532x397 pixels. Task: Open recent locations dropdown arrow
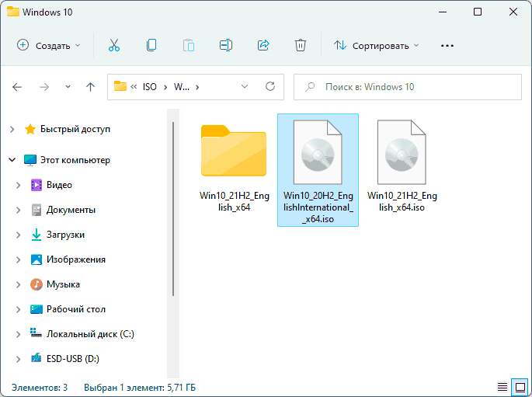tap(68, 87)
